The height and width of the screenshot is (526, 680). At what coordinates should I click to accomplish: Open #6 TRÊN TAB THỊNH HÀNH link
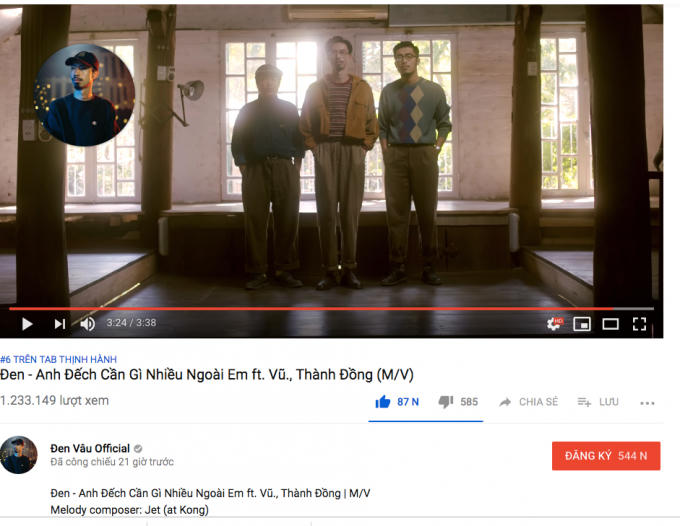59,359
